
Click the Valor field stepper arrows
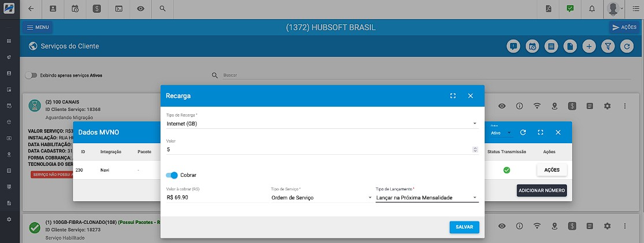[x=475, y=150]
